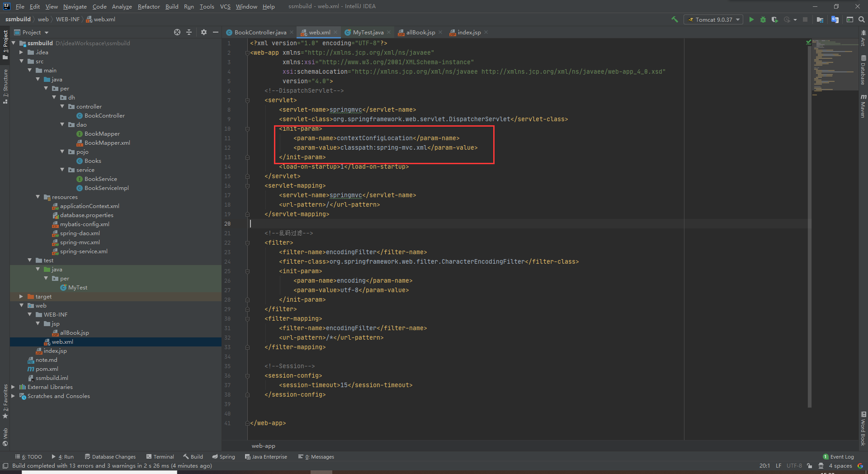Collapse the WEB-INF folder in the tree
This screenshot has width=868, height=474.
point(30,314)
